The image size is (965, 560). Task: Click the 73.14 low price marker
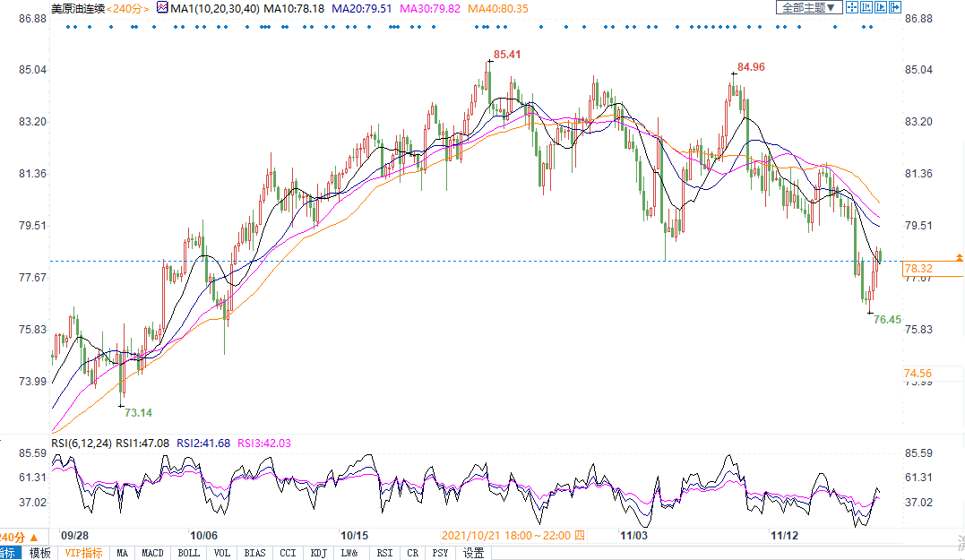(138, 413)
